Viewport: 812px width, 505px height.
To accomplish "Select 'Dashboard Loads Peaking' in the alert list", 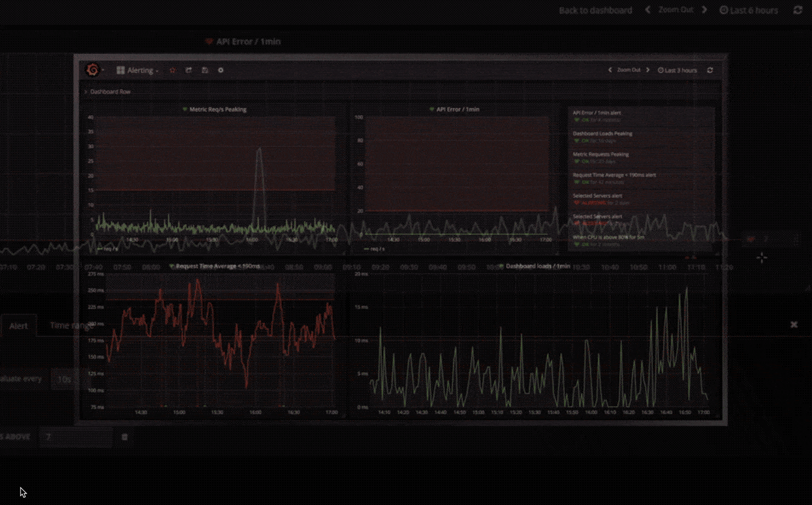I will click(603, 134).
